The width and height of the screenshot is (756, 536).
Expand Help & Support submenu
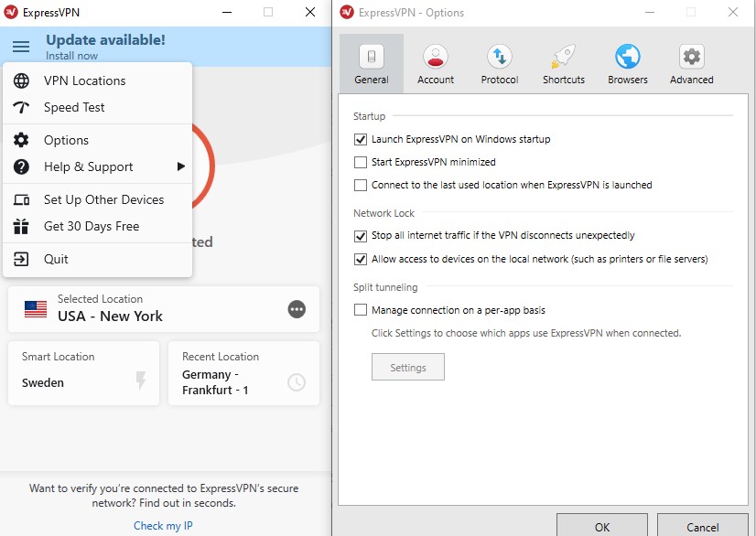pyautogui.click(x=97, y=166)
